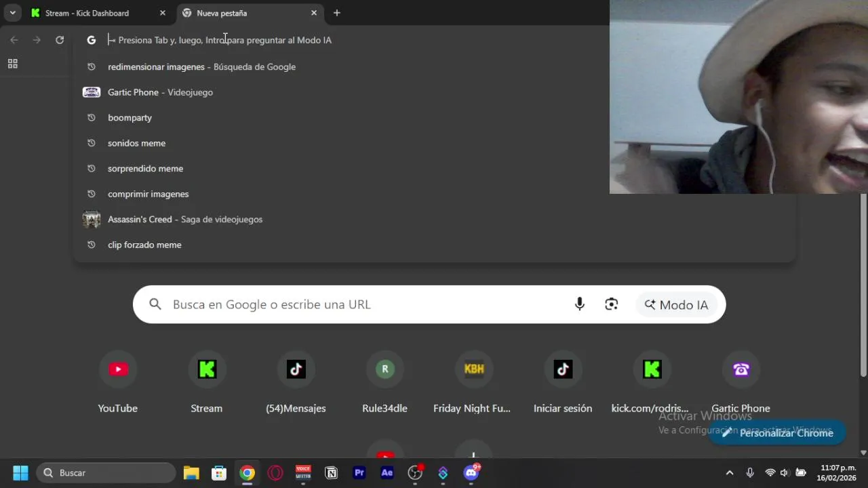Open the (54)Mensajes TikTok shortcut
This screenshot has width=868, height=488.
[x=296, y=382]
